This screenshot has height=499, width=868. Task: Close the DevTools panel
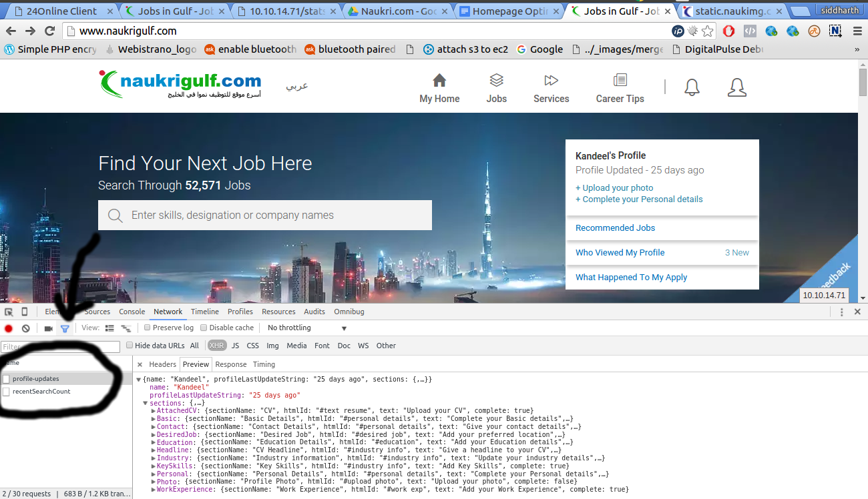click(857, 312)
